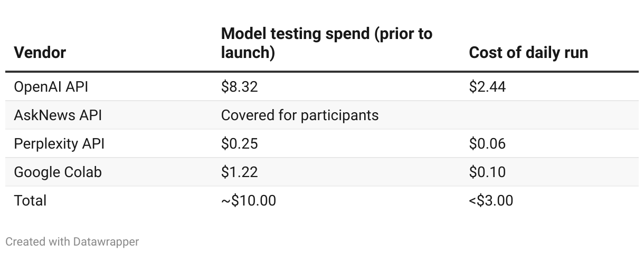Click the $0.25 Perplexity testing spend
The width and height of the screenshot is (644, 254).
point(239,143)
